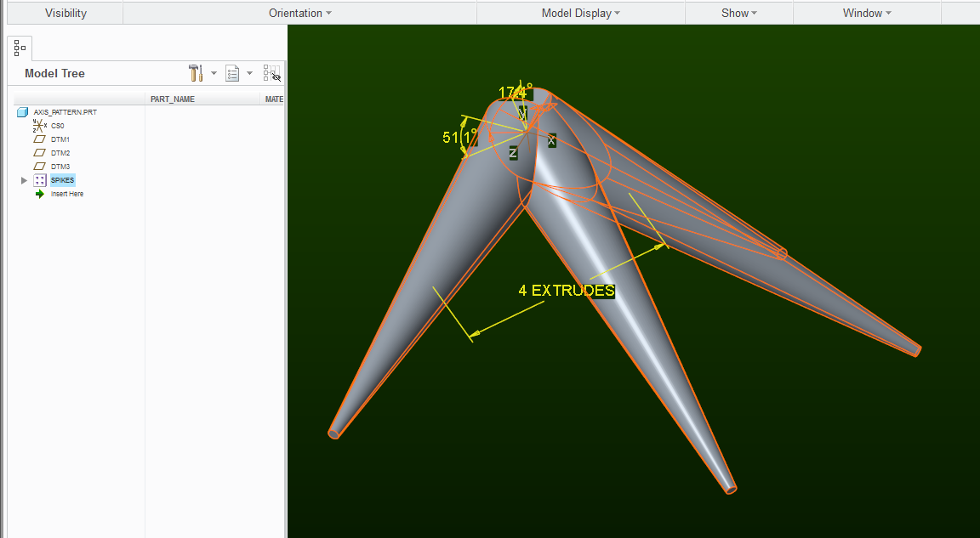
Task: Open the Model Tree filters settings icon
Action: click(x=196, y=73)
